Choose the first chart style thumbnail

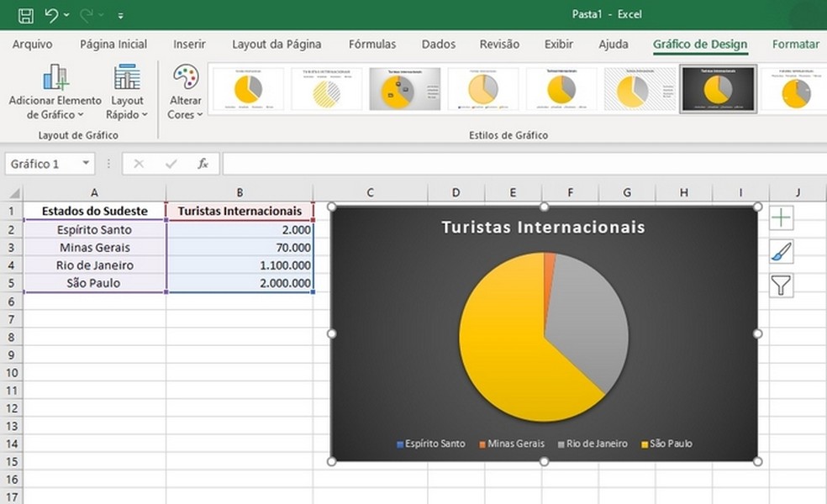(x=248, y=89)
